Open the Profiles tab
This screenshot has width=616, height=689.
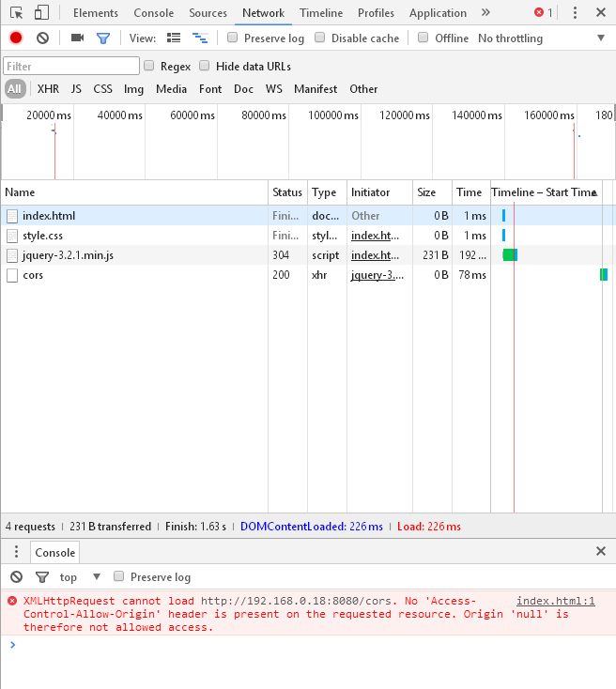[x=376, y=13]
